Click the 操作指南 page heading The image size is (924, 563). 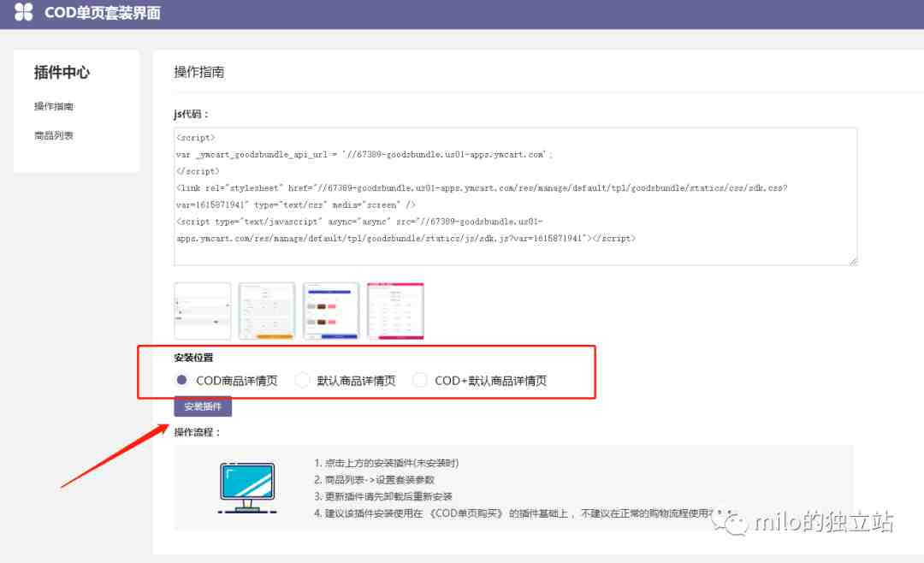(x=199, y=72)
